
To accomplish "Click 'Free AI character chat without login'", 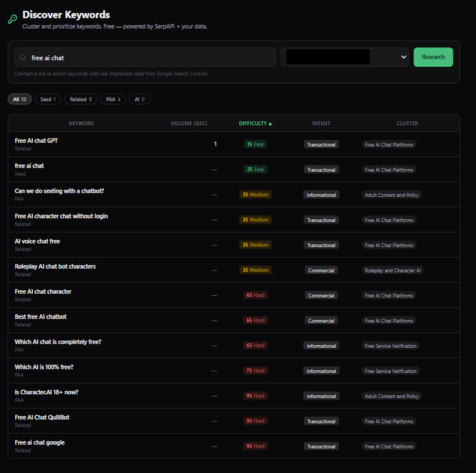I will pos(61,216).
